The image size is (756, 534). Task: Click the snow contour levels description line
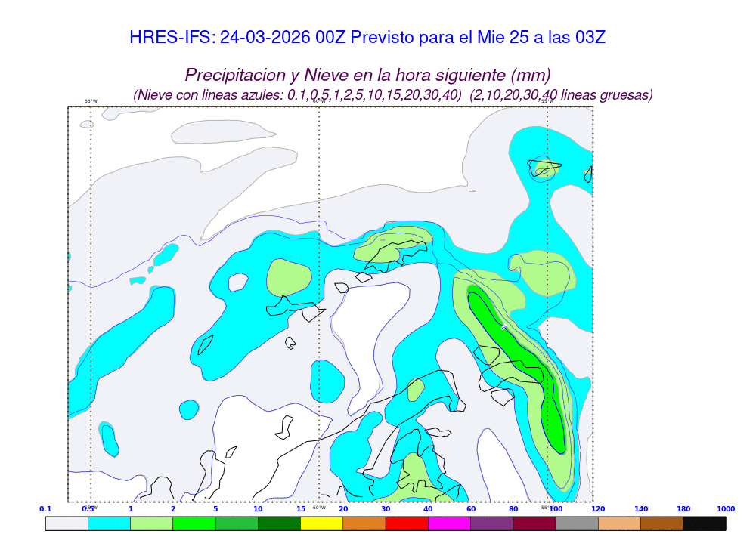393,95
